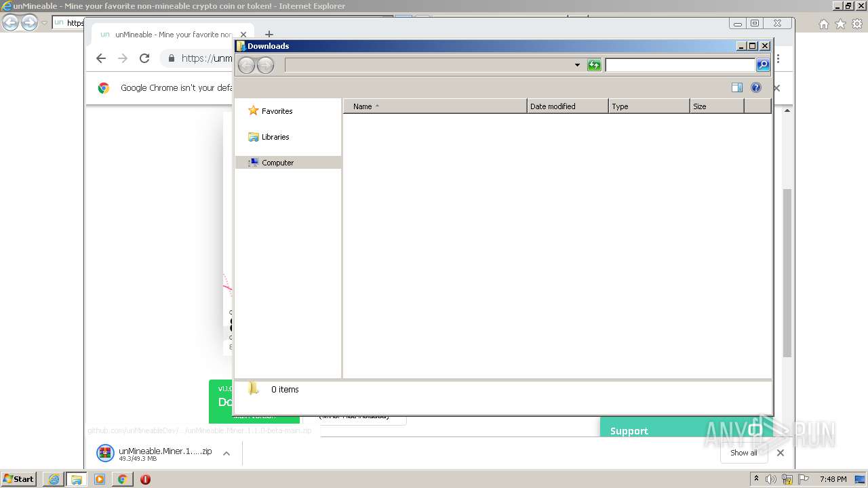Click the Chrome lock site info icon
The height and width of the screenshot is (488, 868).
172,58
